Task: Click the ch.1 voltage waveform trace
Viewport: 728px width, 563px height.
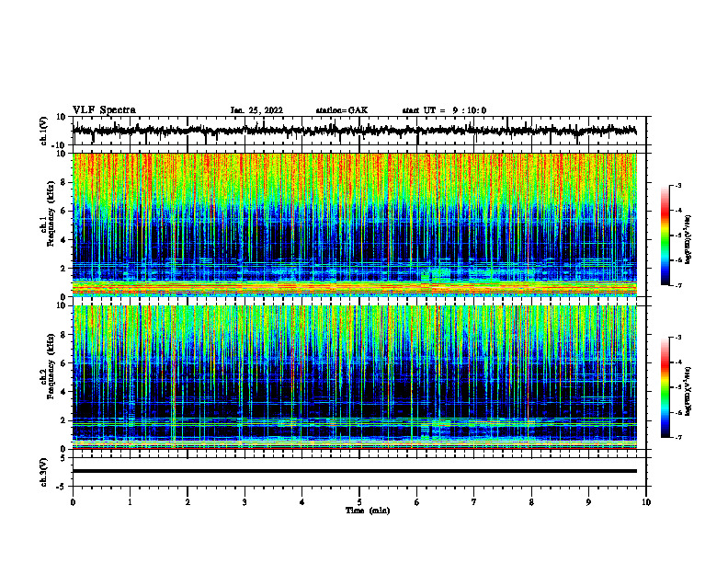Action: (x=354, y=131)
